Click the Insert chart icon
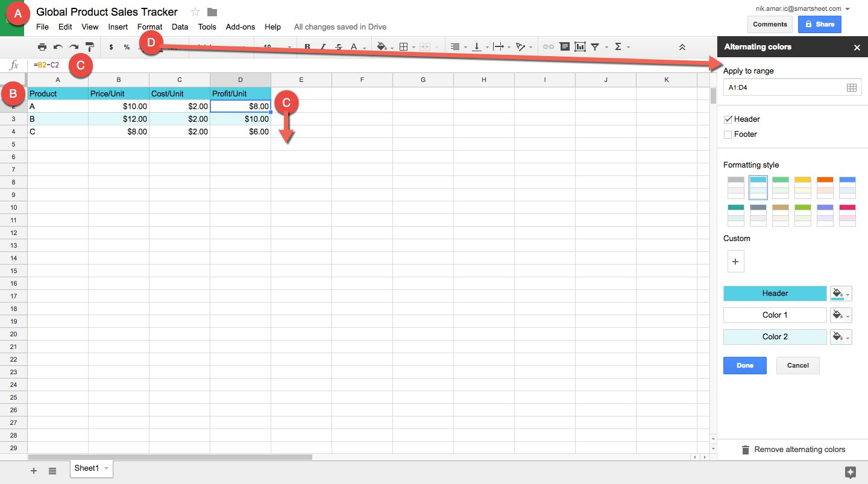Image resolution: width=868 pixels, height=484 pixels. 579,46
